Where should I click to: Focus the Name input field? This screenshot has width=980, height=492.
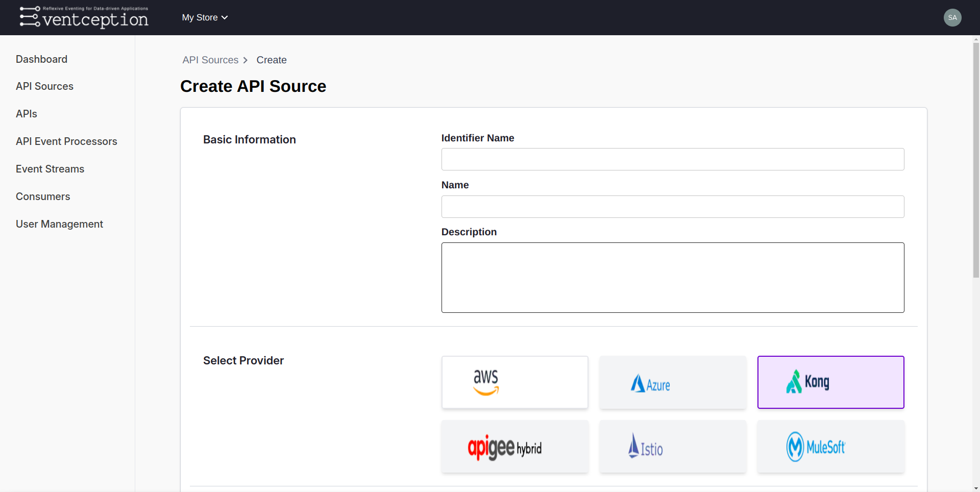[x=673, y=207]
